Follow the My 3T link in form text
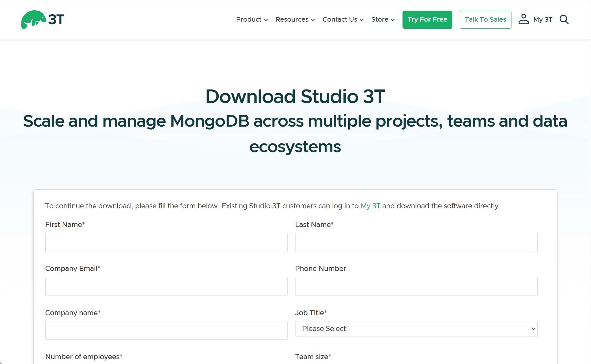This screenshot has width=591, height=364. 370,206
